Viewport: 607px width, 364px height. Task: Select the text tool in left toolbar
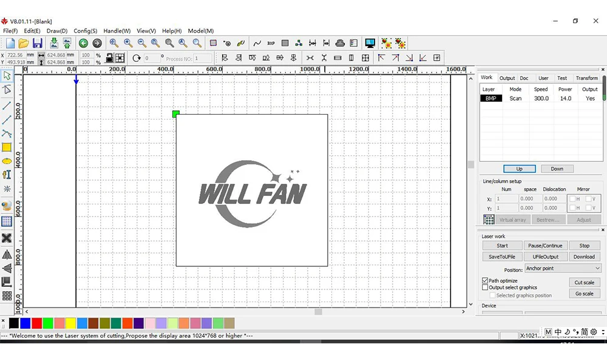click(7, 175)
